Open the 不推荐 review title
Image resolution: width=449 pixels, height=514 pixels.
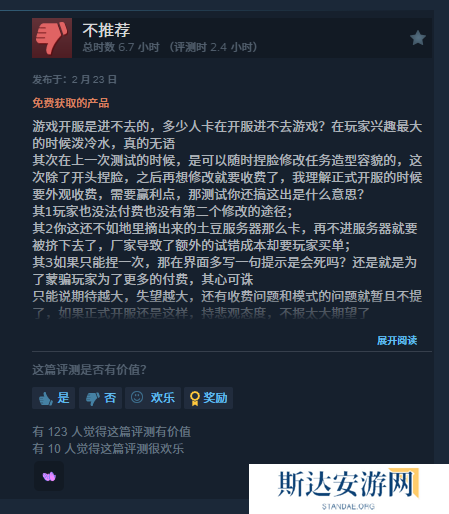pos(106,30)
